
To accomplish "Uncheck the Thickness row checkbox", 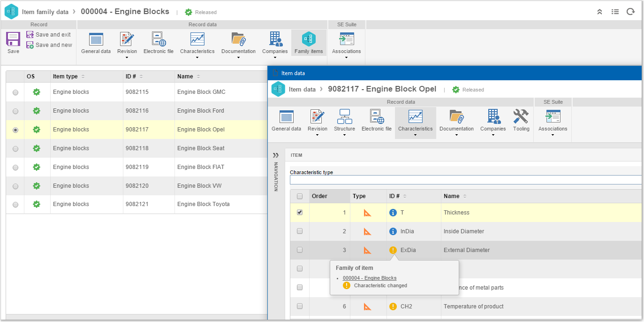I will [300, 212].
